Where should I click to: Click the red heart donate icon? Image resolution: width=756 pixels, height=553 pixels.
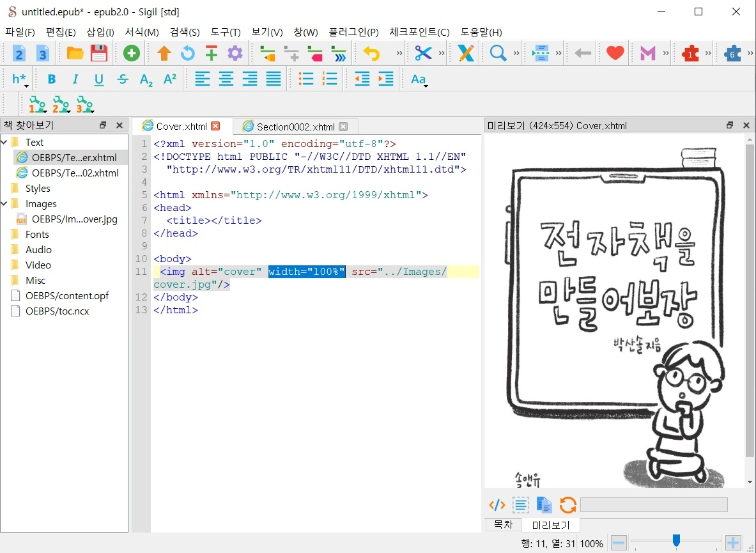pos(615,53)
